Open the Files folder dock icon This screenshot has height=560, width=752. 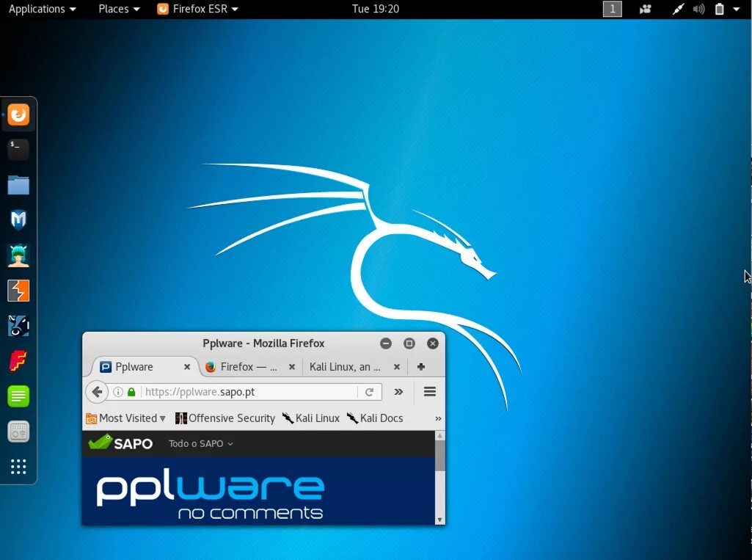click(x=18, y=185)
